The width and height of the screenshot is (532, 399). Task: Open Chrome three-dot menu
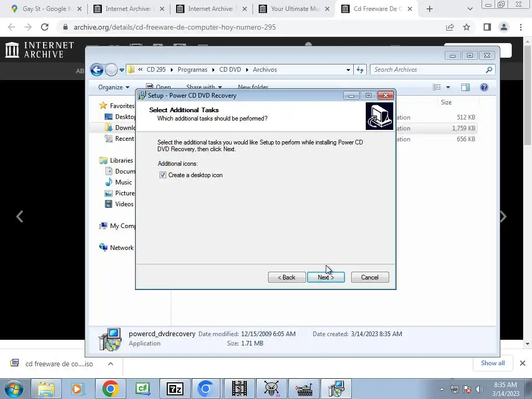pos(521,27)
